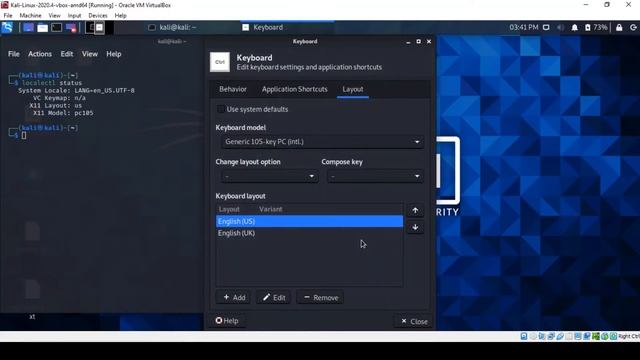
Task: Open terminal File menu
Action: pos(13,54)
